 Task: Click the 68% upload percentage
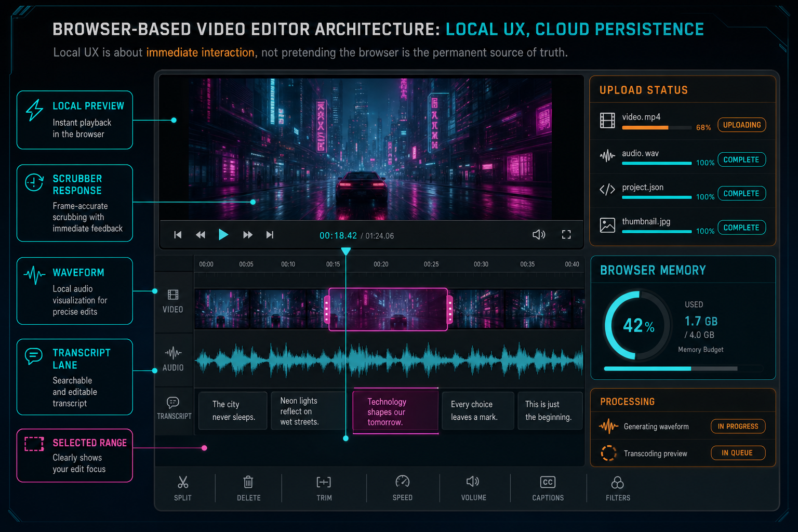(703, 127)
